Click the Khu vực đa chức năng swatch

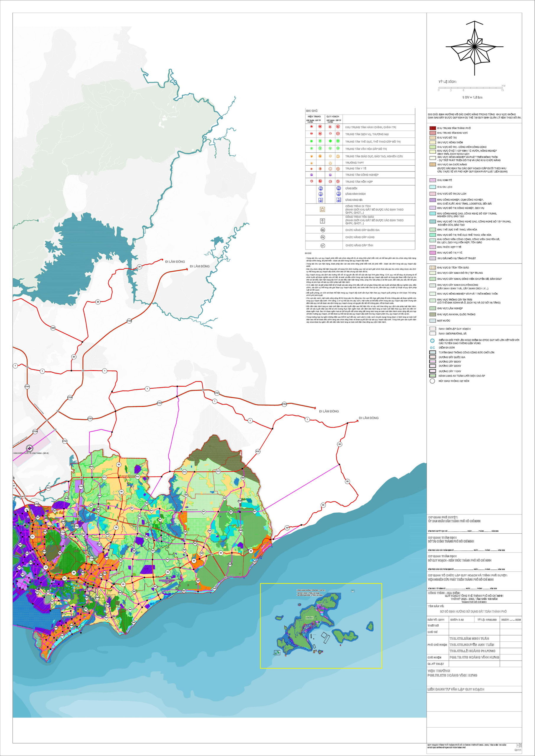432,164
